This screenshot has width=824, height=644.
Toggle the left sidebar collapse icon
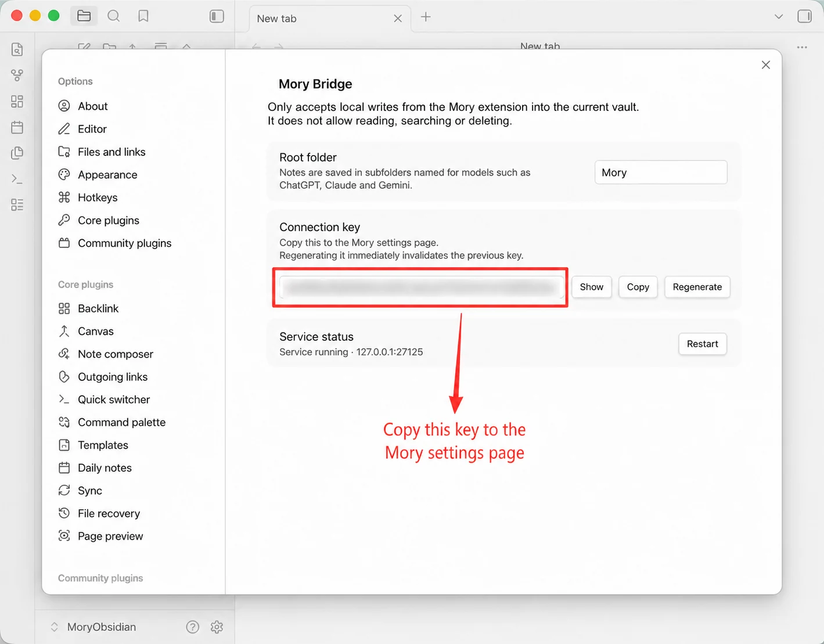tap(217, 16)
